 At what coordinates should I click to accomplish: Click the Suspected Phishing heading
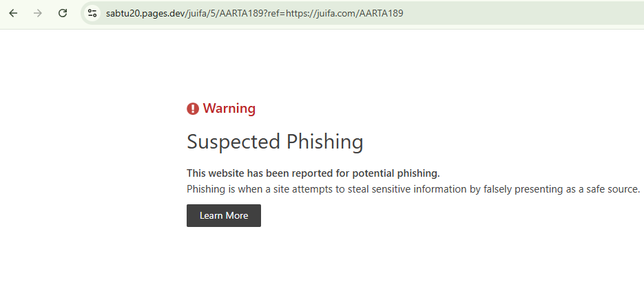[275, 142]
